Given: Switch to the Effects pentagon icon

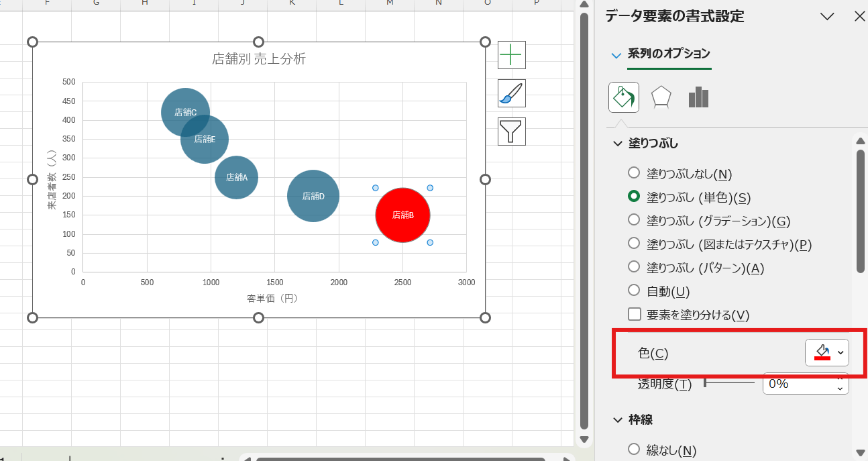Looking at the screenshot, I should click(x=661, y=97).
